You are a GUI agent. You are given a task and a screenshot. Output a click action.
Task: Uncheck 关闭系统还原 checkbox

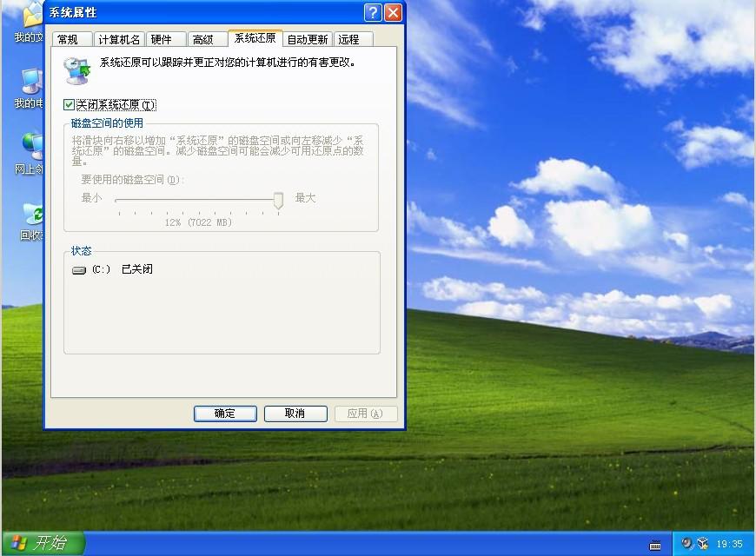(68, 104)
